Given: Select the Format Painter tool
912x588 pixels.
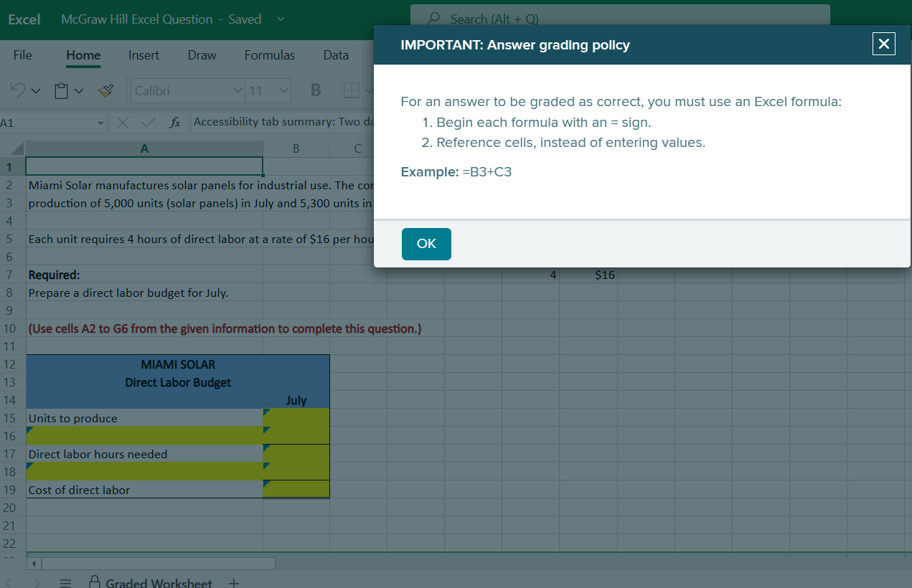Looking at the screenshot, I should pos(105,90).
